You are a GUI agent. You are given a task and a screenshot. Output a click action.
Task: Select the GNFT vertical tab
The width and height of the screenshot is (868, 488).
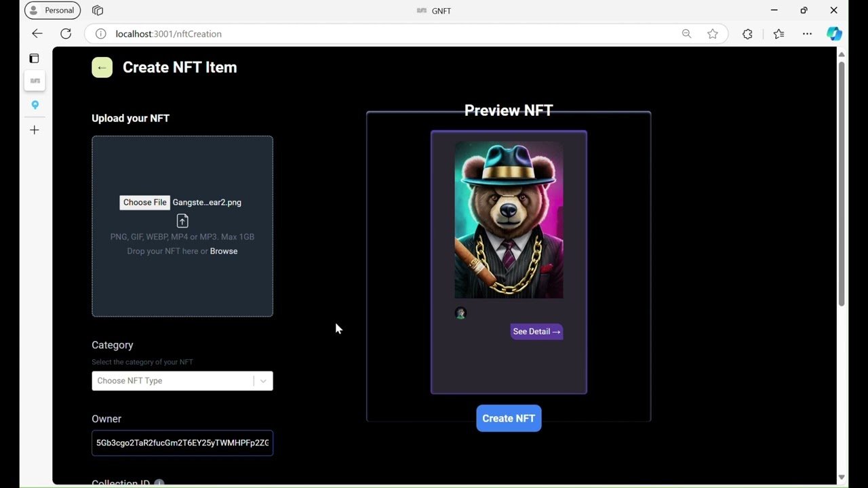[35, 81]
